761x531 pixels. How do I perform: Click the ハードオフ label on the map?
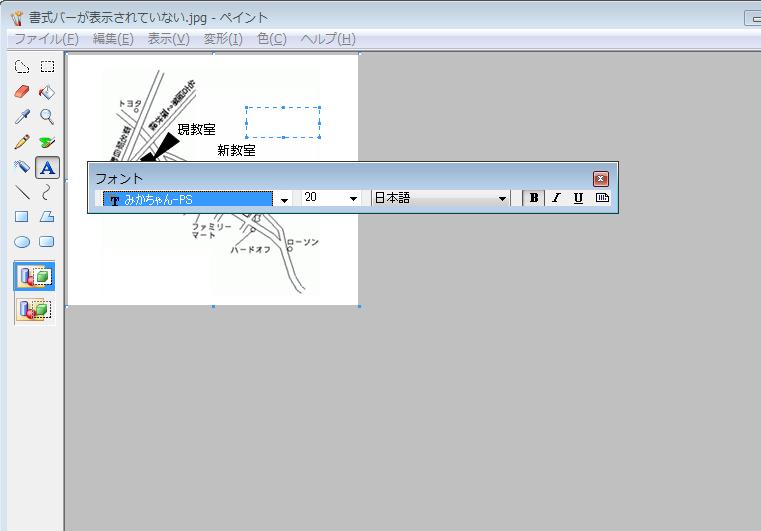(250, 249)
